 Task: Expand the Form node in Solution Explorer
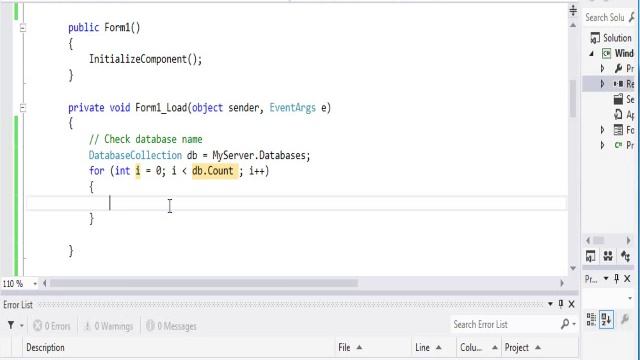click(x=602, y=130)
